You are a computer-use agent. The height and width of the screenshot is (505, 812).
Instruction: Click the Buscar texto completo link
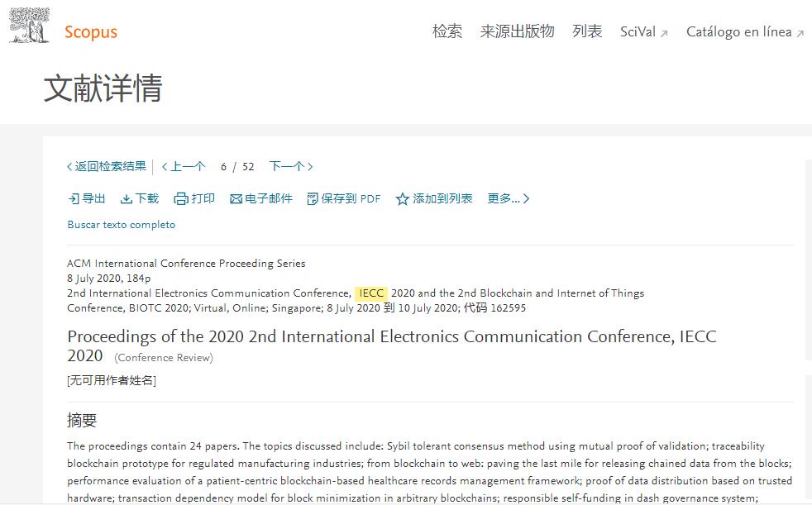pyautogui.click(x=122, y=225)
